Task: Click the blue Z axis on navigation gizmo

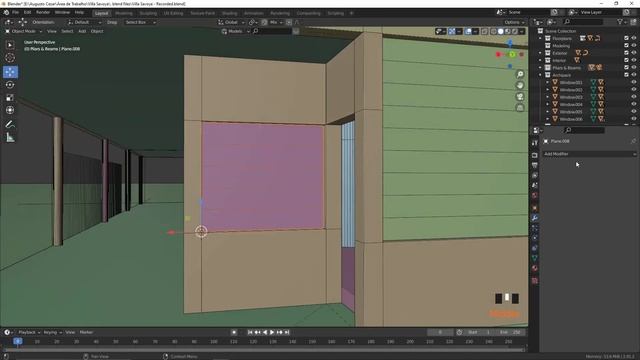Action: click(510, 42)
